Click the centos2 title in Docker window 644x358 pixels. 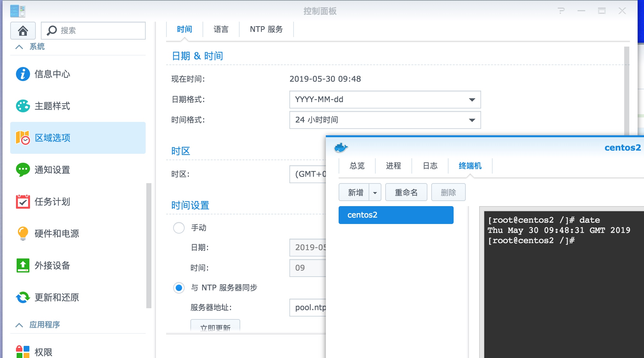[623, 148]
